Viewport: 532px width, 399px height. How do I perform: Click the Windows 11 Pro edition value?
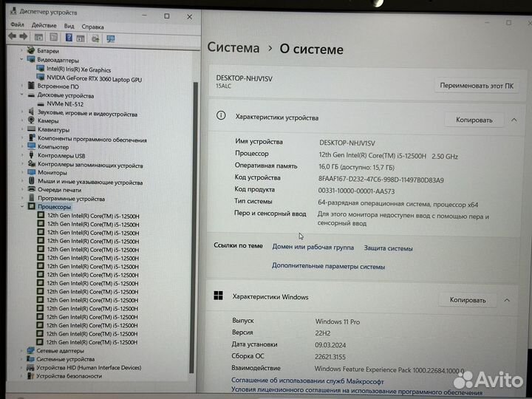point(337,321)
